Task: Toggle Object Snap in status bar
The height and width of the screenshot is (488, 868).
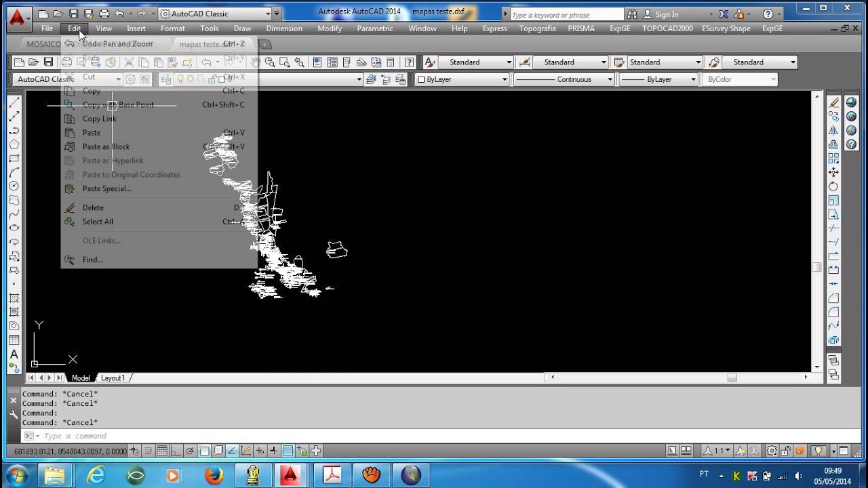Action: pos(204,451)
